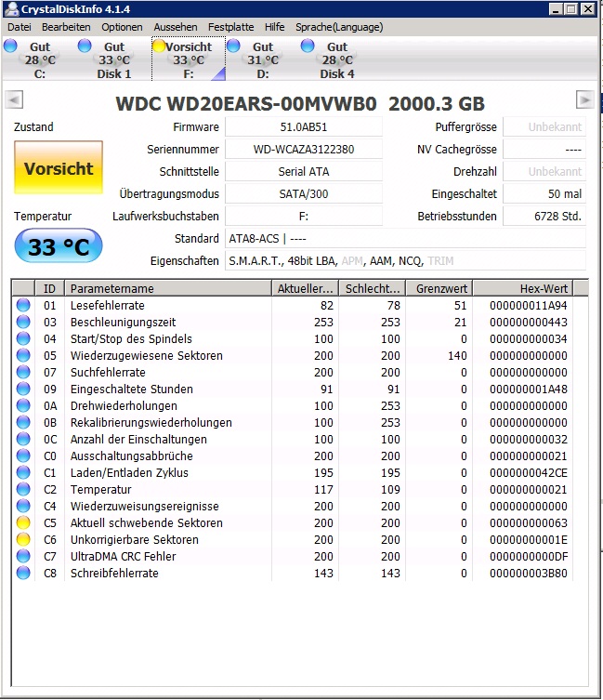This screenshot has height=700, width=603.
Task: Click the CrystalDiskInfo title bar app icon
Action: pos(11,8)
